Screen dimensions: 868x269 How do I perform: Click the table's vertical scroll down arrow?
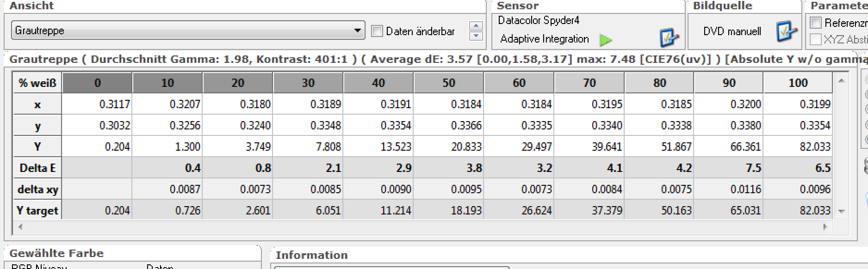click(841, 211)
